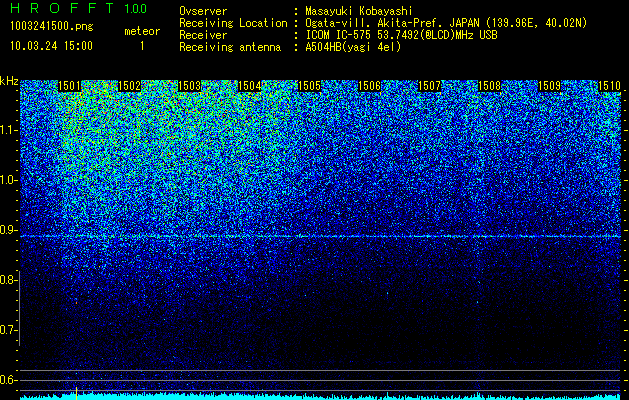This screenshot has width=629, height=400.
Task: Click the 0.7 frequency axis label
Action: click(9, 330)
